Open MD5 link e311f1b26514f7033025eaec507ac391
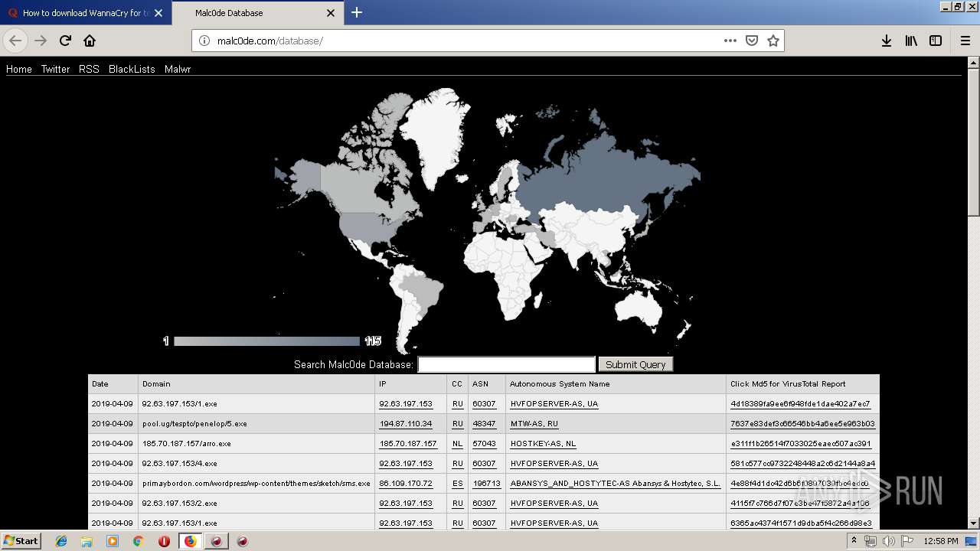 (x=800, y=443)
